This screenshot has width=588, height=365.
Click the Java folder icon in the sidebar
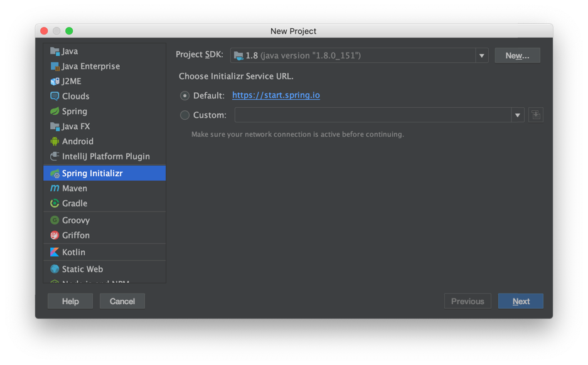55,51
